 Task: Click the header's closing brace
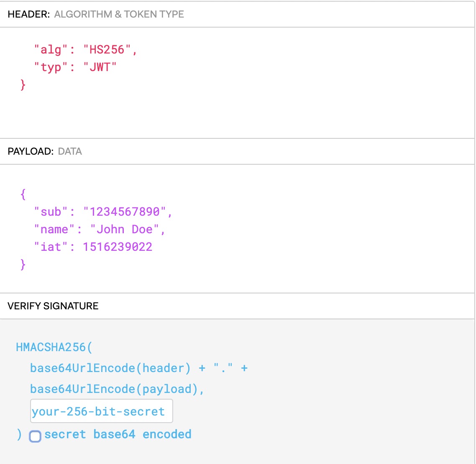coord(23,85)
